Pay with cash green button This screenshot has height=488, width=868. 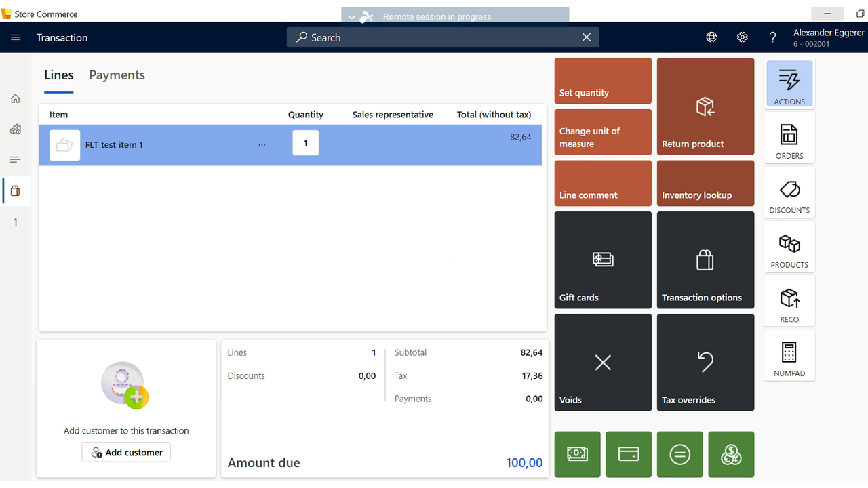[578, 455]
